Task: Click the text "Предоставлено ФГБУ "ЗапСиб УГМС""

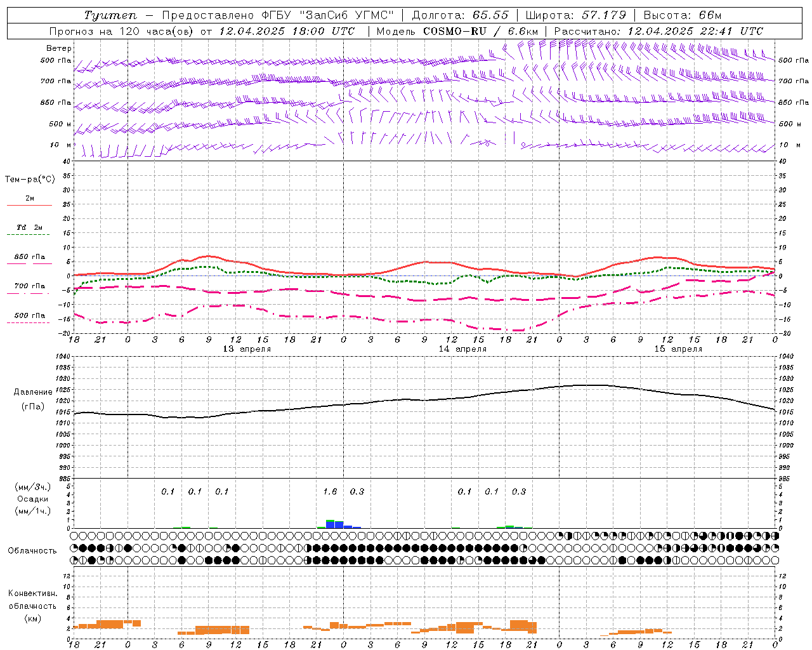Action: [x=278, y=15]
